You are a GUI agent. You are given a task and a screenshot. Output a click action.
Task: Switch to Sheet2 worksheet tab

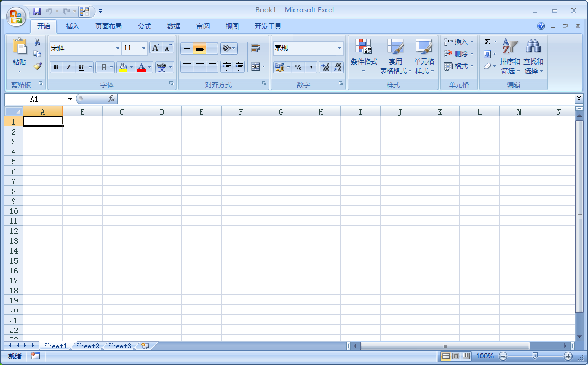coord(87,346)
